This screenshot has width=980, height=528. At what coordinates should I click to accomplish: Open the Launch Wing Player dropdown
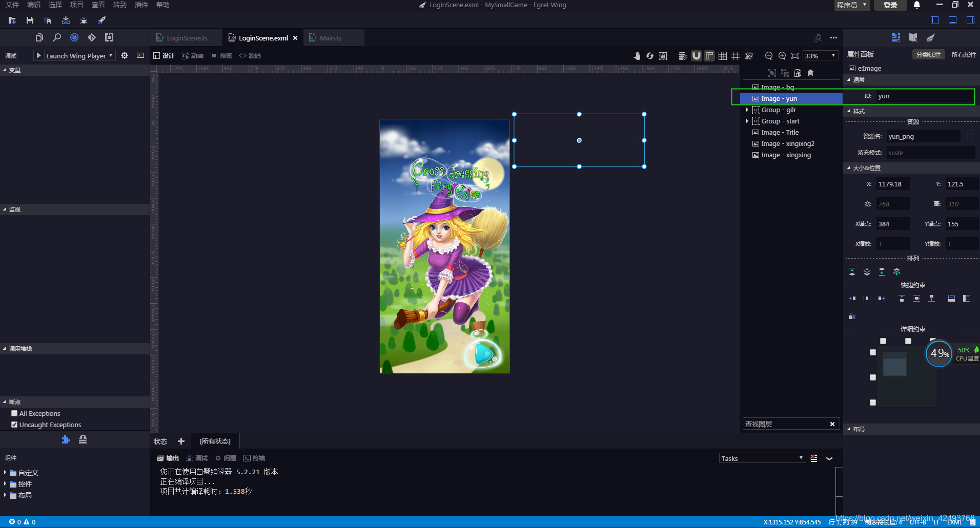(x=79, y=56)
